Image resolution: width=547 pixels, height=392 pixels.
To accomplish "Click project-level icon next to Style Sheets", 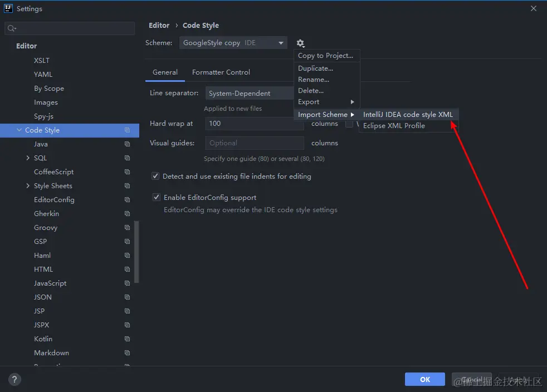I will 128,186.
